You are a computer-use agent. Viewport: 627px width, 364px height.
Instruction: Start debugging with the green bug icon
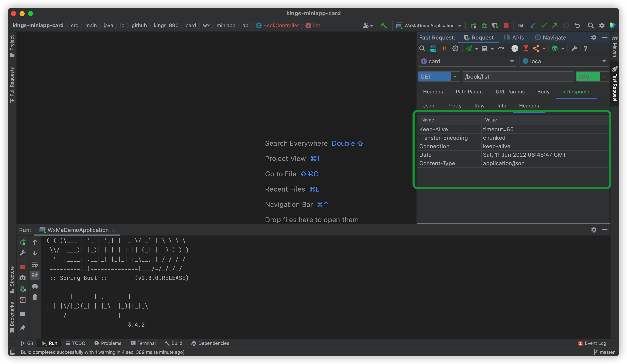[484, 25]
